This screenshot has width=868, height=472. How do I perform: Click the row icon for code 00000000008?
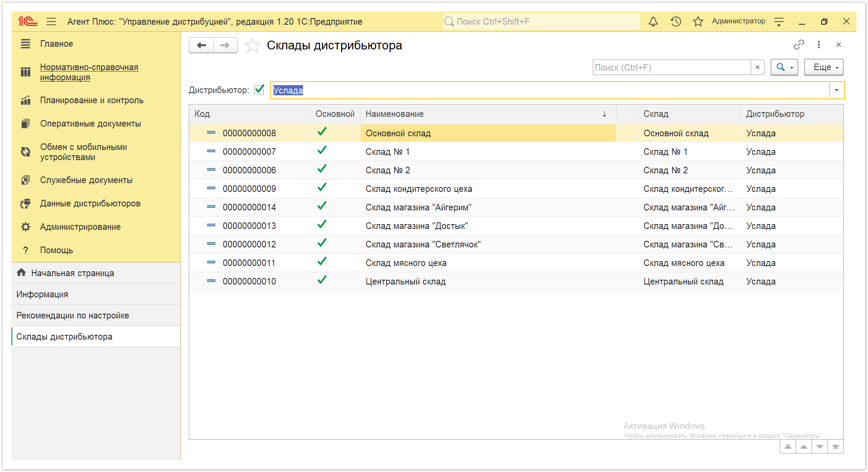[x=211, y=132]
